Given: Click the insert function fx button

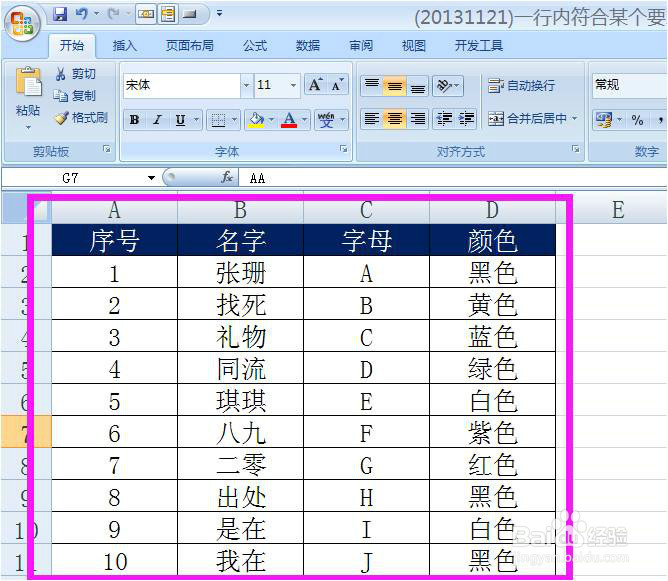Looking at the screenshot, I should [227, 177].
